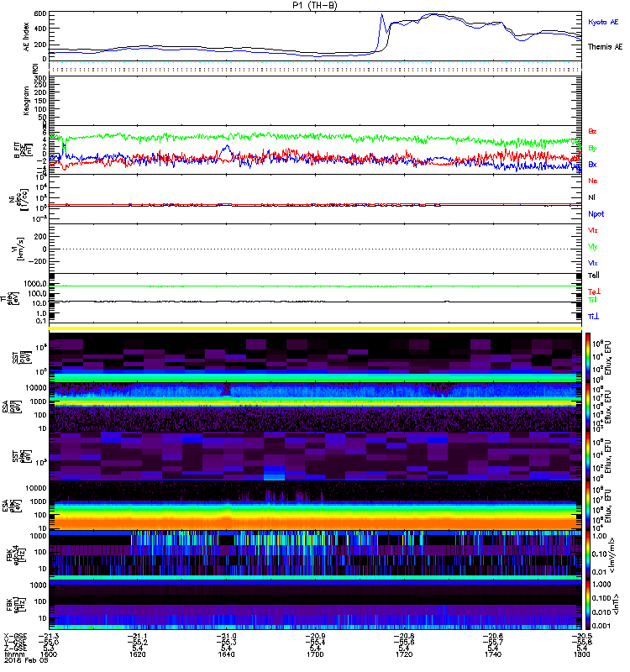Select the "Kyoto AE" legend label
This screenshot has height=672, width=630.
click(x=603, y=22)
